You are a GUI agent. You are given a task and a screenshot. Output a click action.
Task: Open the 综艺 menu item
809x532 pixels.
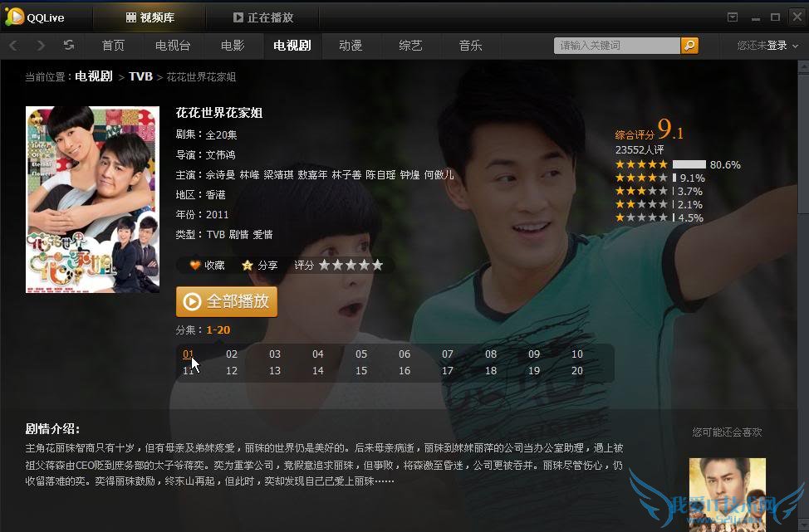pos(410,46)
